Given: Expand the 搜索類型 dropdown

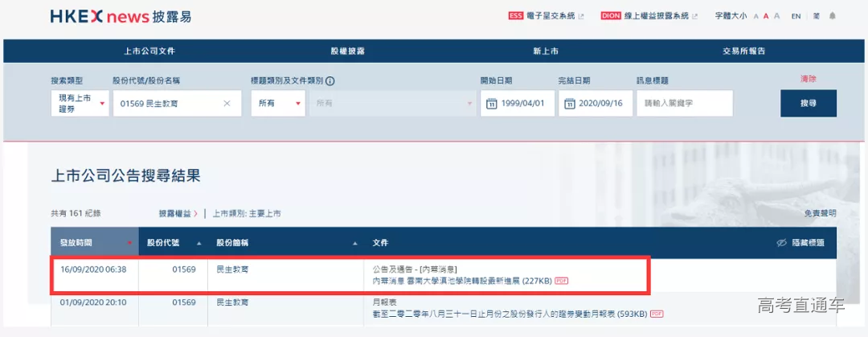Looking at the screenshot, I should (x=80, y=103).
